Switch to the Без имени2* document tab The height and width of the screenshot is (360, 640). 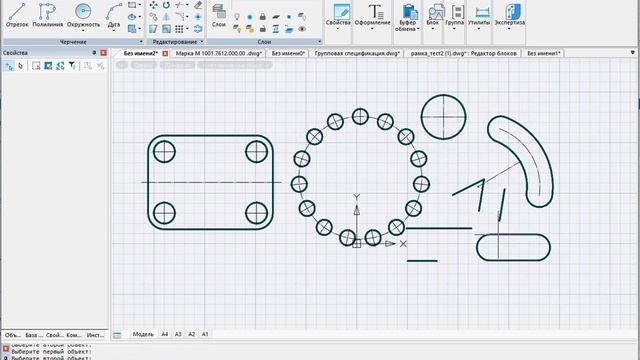pos(141,53)
